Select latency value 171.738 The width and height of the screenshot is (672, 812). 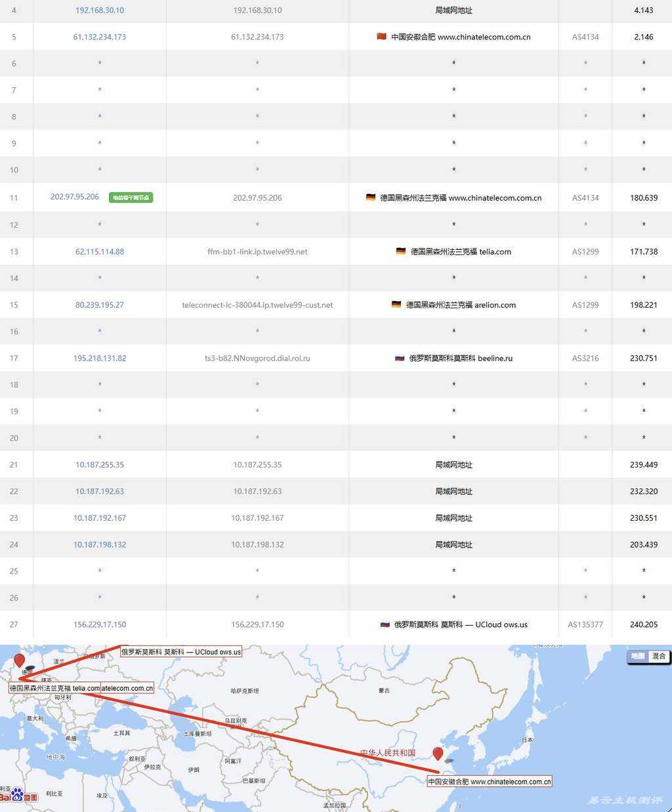click(644, 252)
